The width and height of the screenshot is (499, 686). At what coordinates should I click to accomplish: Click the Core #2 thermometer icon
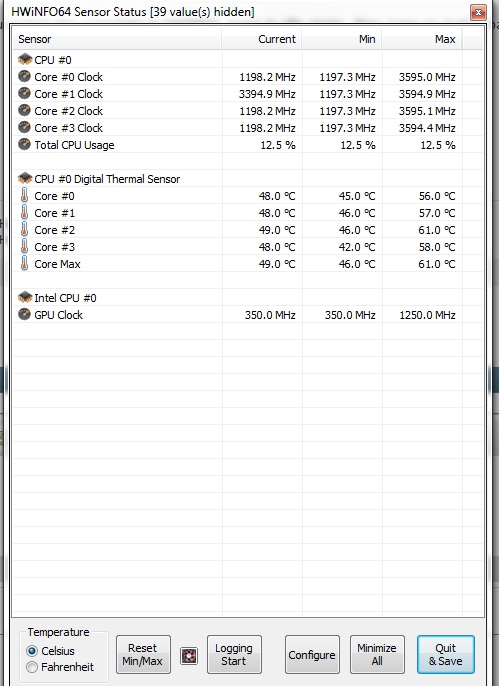pos(24,229)
